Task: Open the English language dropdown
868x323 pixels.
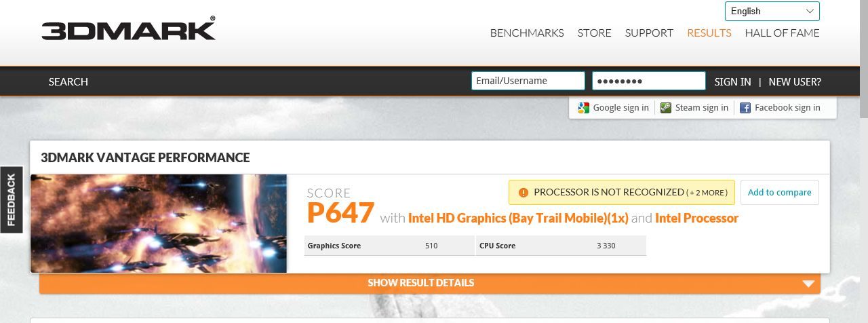Action: coord(772,11)
